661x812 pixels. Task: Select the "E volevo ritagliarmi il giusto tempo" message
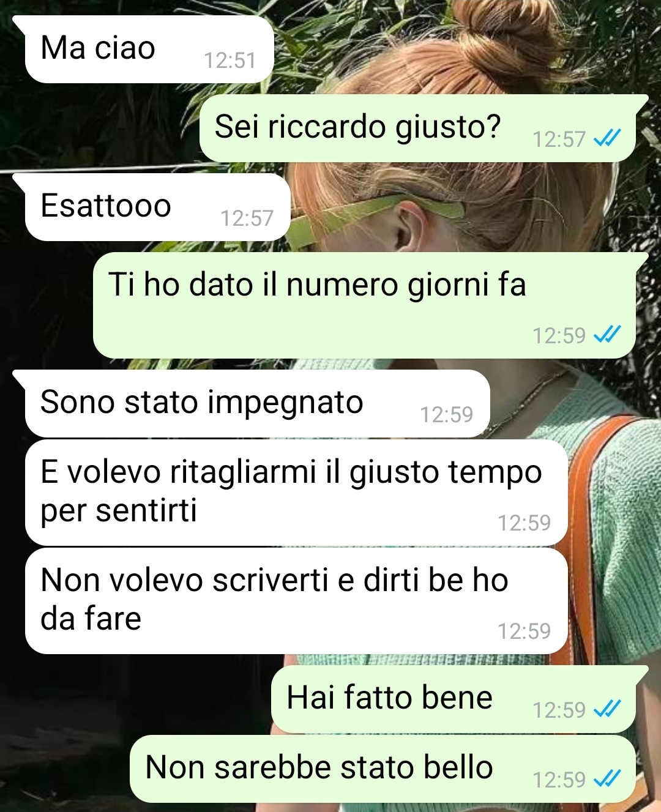coord(296,492)
